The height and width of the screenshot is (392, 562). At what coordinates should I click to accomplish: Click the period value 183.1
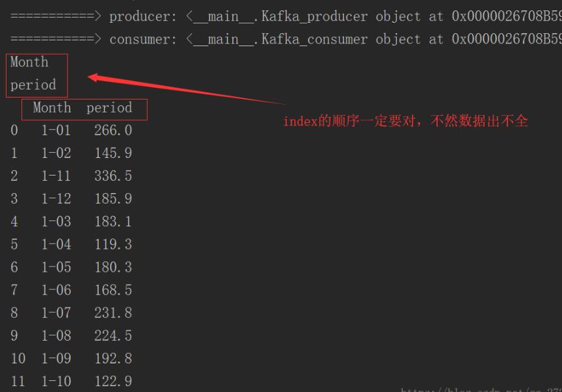click(x=113, y=222)
